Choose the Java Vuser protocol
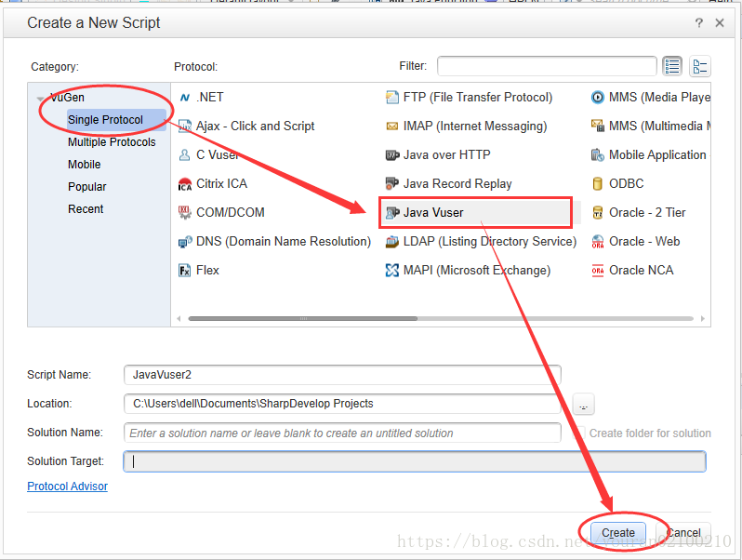This screenshot has width=742, height=560. tap(475, 212)
